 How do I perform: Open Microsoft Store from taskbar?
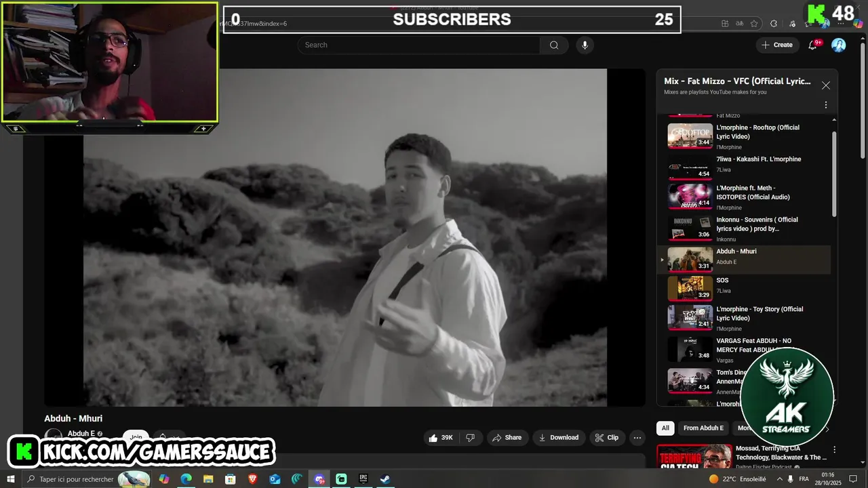click(231, 479)
